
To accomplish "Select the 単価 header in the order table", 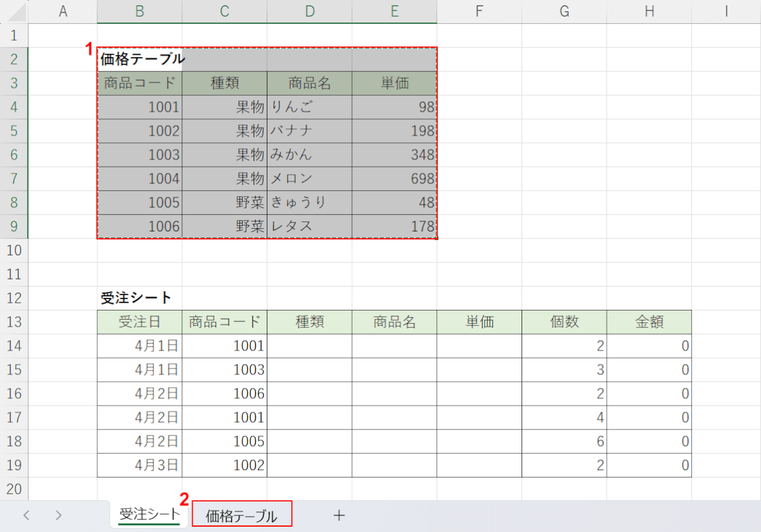I will (479, 322).
